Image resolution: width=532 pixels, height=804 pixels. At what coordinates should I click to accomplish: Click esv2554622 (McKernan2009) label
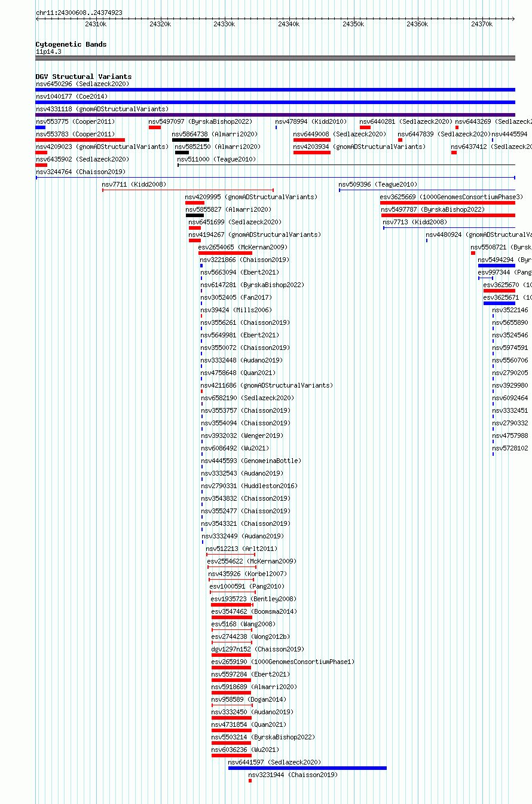point(252,561)
